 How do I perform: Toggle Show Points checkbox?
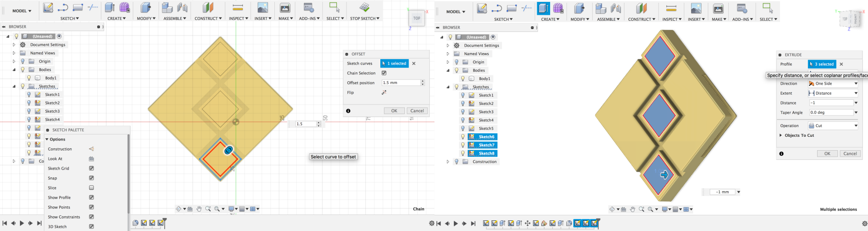[x=91, y=207]
